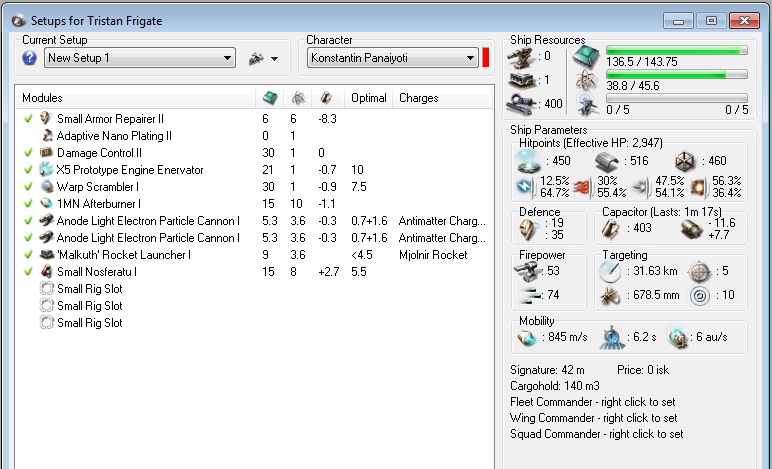This screenshot has width=772, height=469.
Task: Click the armor hitpoints icon
Action: [605, 161]
